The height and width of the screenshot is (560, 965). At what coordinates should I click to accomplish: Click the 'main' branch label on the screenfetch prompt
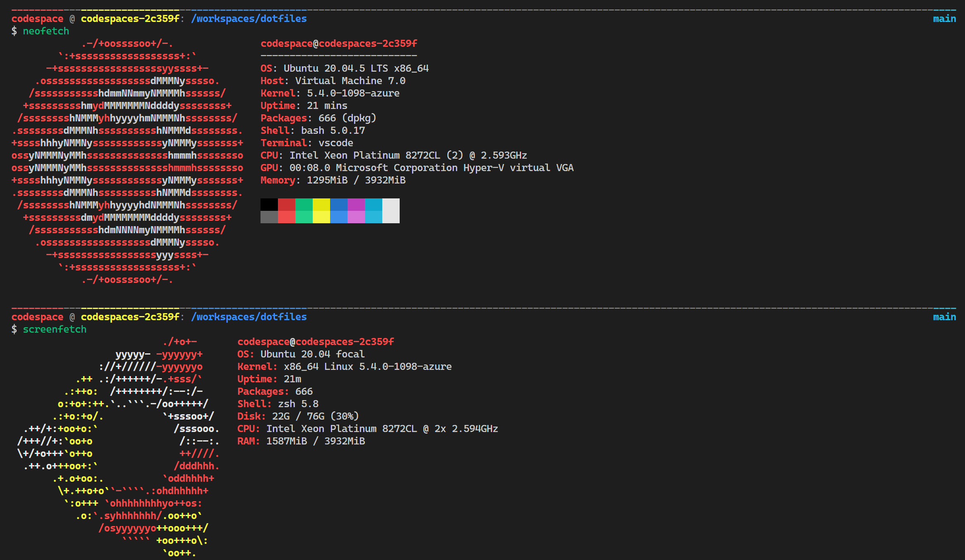tap(945, 317)
